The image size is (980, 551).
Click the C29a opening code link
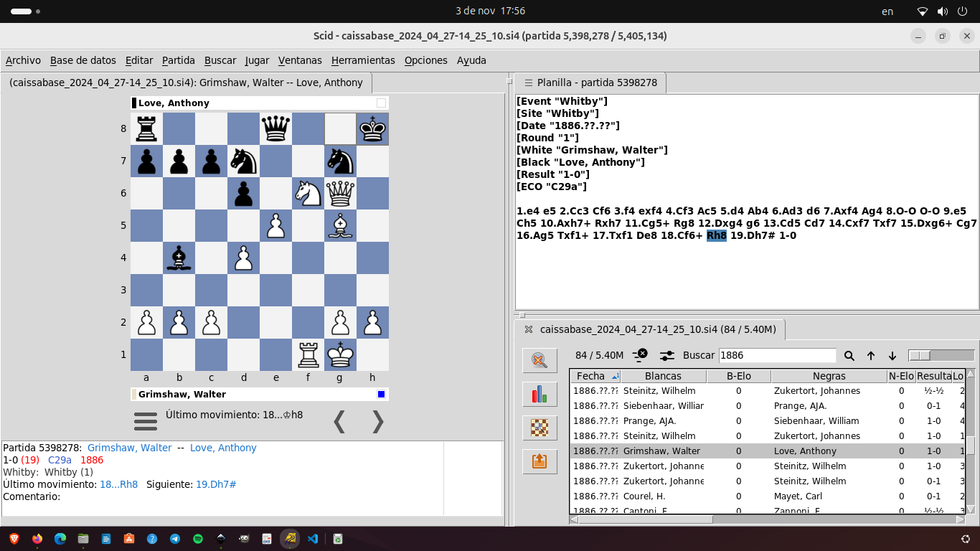click(x=60, y=460)
